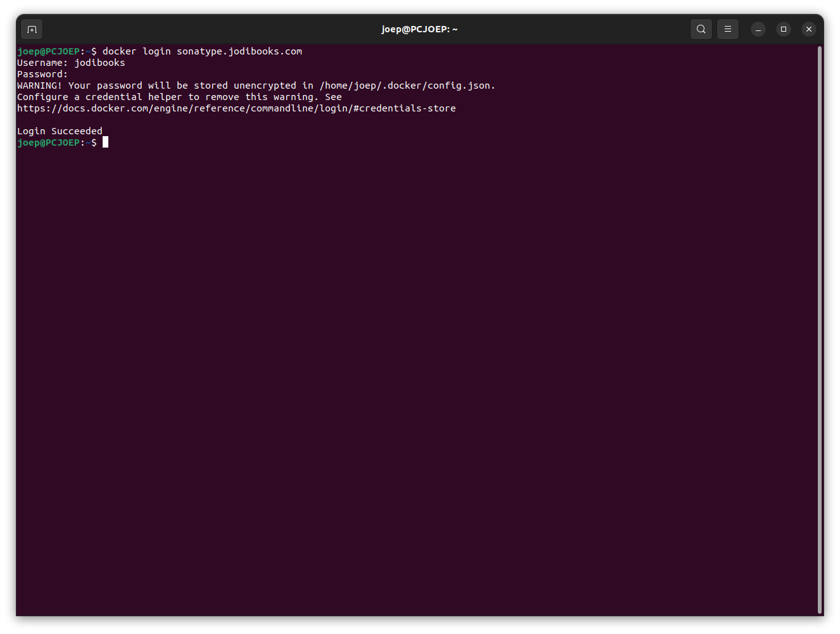Click the cursor at the last prompt
The image size is (840, 634).
pos(105,143)
